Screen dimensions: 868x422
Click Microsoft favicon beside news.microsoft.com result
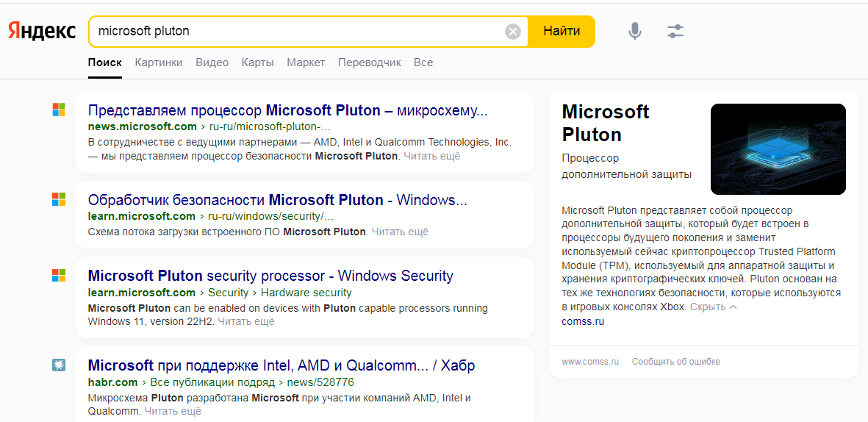[59, 110]
